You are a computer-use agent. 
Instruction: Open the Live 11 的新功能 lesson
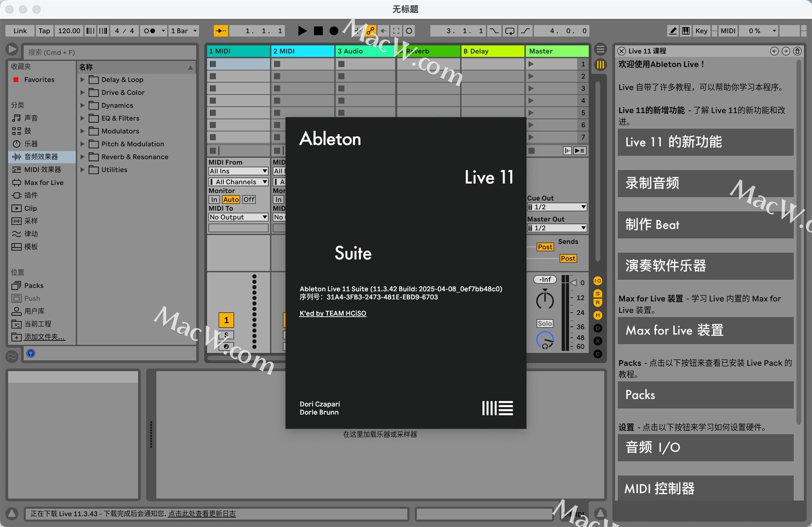(705, 142)
